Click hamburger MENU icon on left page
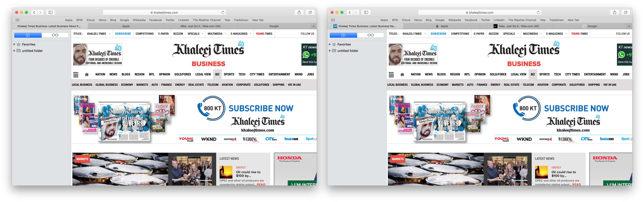The height and width of the screenshot is (202, 644). (76, 74)
